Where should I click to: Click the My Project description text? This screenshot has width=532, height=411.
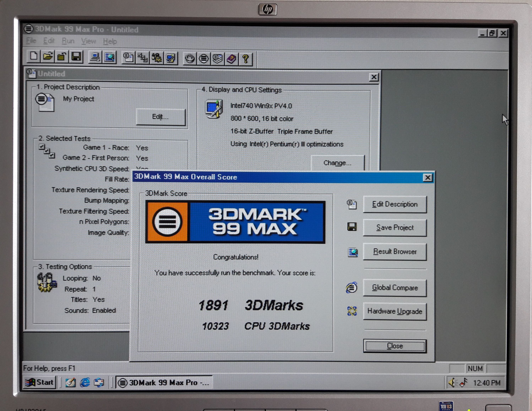click(x=78, y=99)
